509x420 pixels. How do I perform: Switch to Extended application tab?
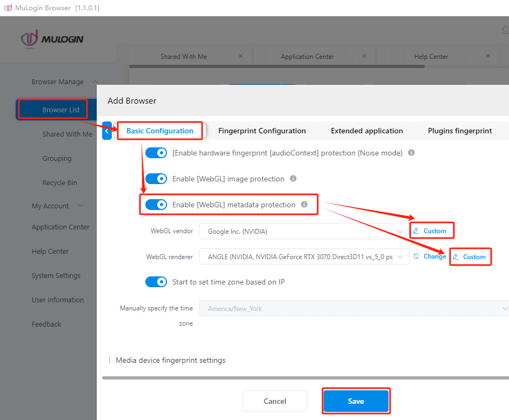pos(367,131)
